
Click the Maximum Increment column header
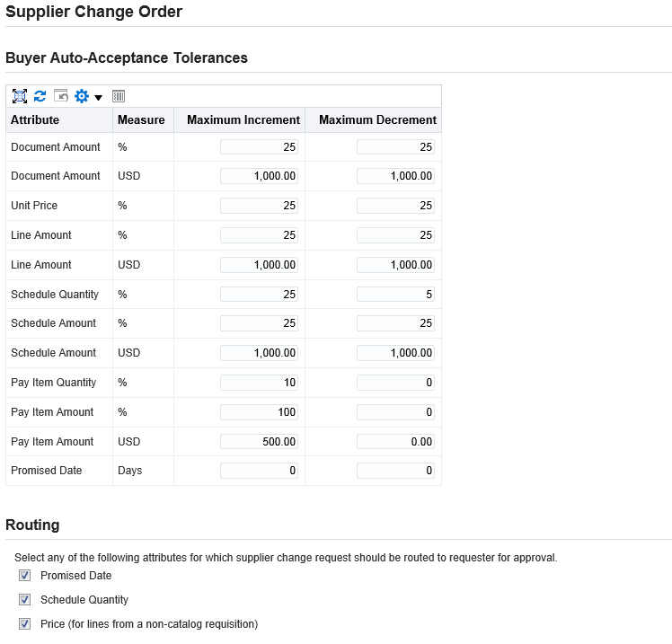(243, 120)
